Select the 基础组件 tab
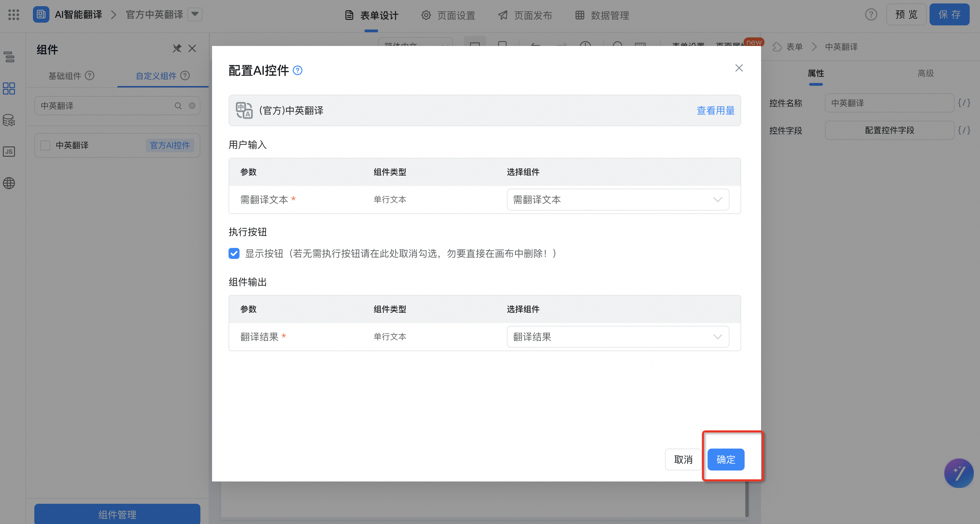 [x=65, y=76]
